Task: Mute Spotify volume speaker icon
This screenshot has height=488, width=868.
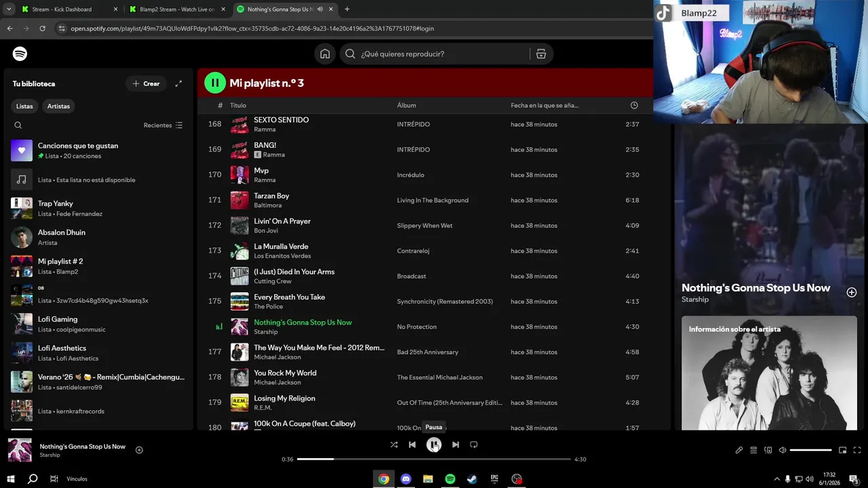Action: (x=783, y=450)
